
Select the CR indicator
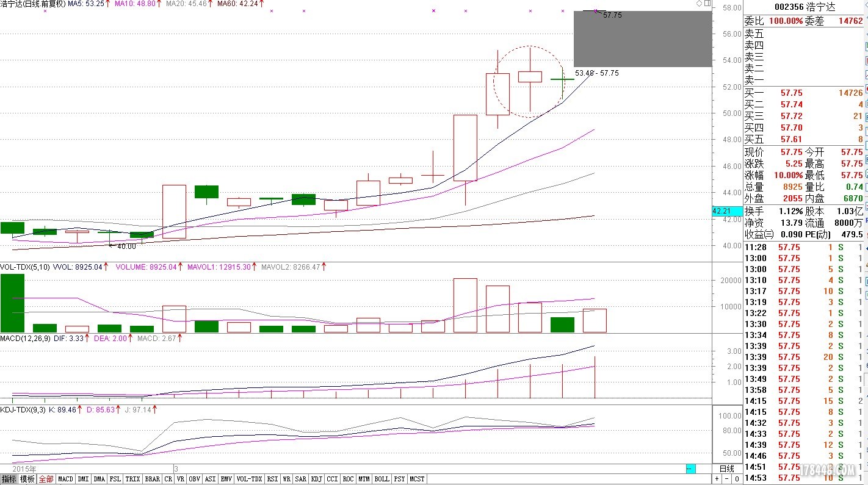[x=168, y=480]
